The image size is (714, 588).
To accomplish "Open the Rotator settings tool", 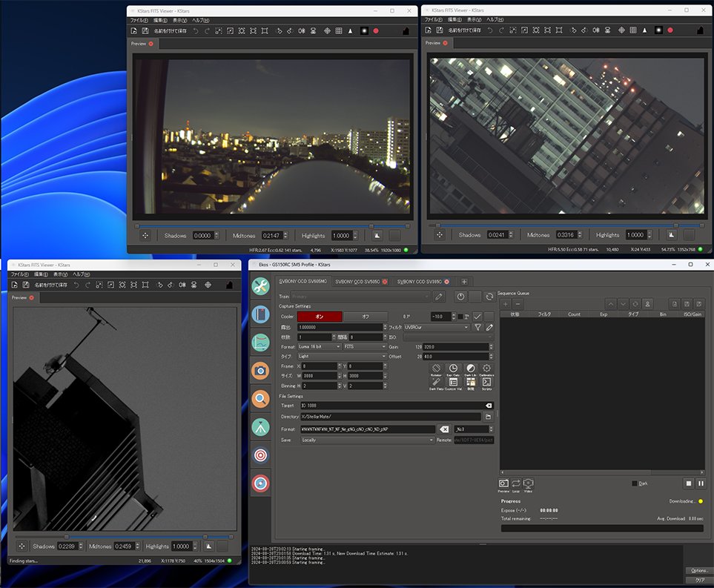I will pyautogui.click(x=436, y=369).
